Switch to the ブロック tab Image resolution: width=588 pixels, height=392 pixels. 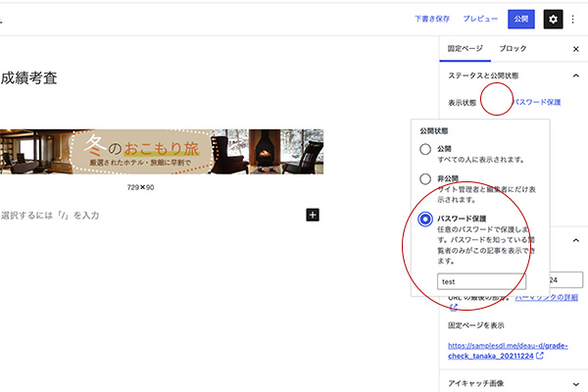513,48
